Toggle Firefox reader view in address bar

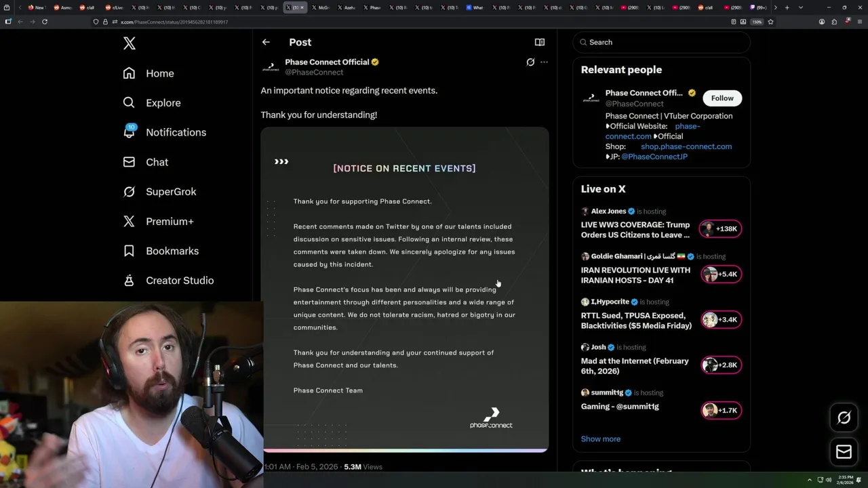tap(734, 22)
